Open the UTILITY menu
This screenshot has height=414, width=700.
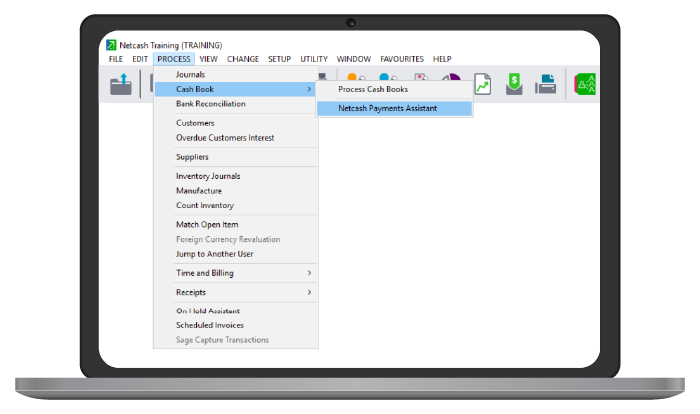pyautogui.click(x=314, y=59)
